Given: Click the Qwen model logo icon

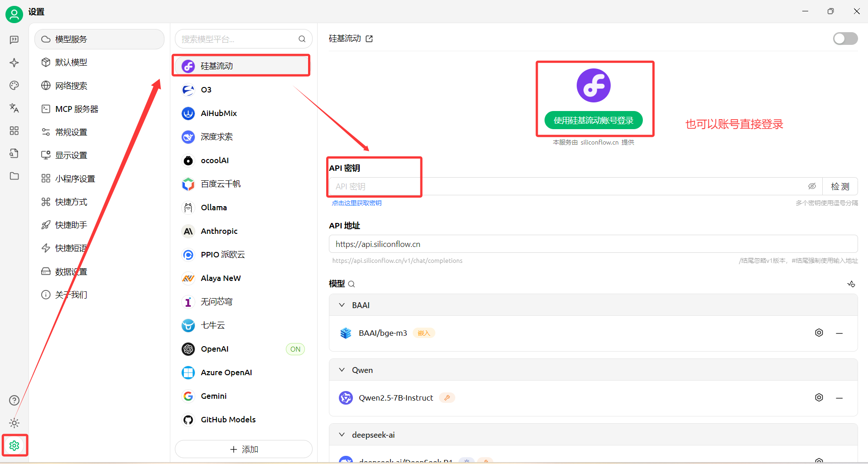Looking at the screenshot, I should [x=346, y=398].
